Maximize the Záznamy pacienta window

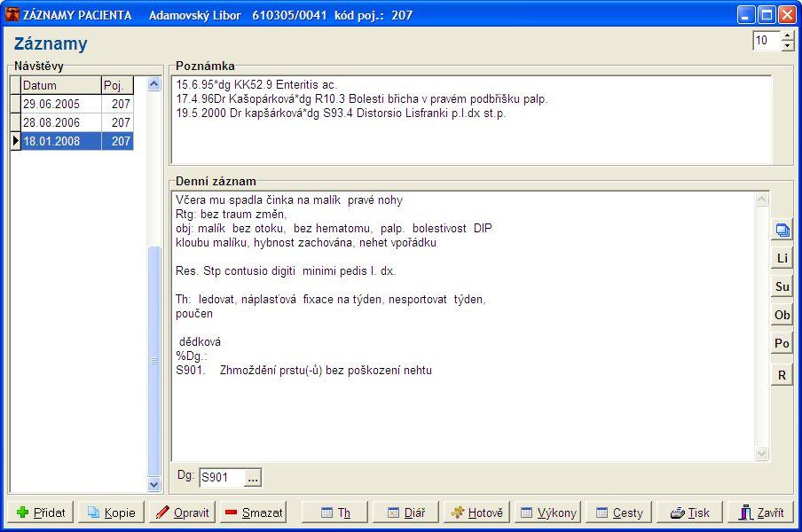[767, 15]
